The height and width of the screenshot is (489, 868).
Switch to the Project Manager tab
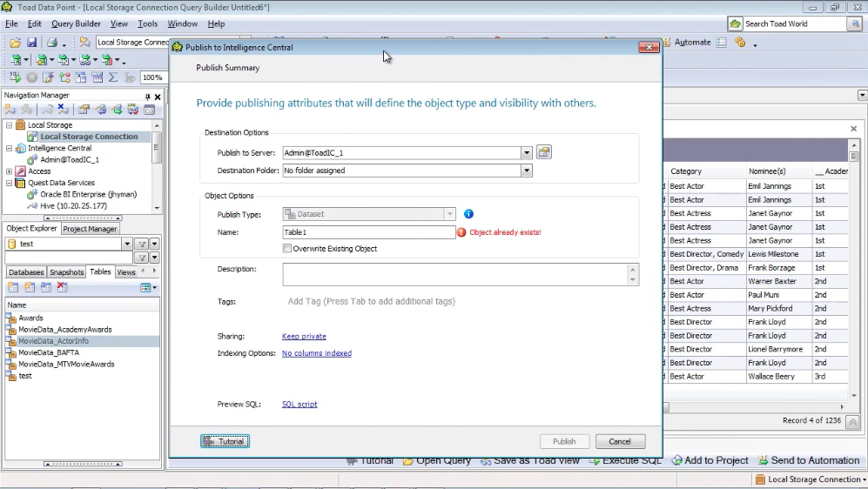90,229
